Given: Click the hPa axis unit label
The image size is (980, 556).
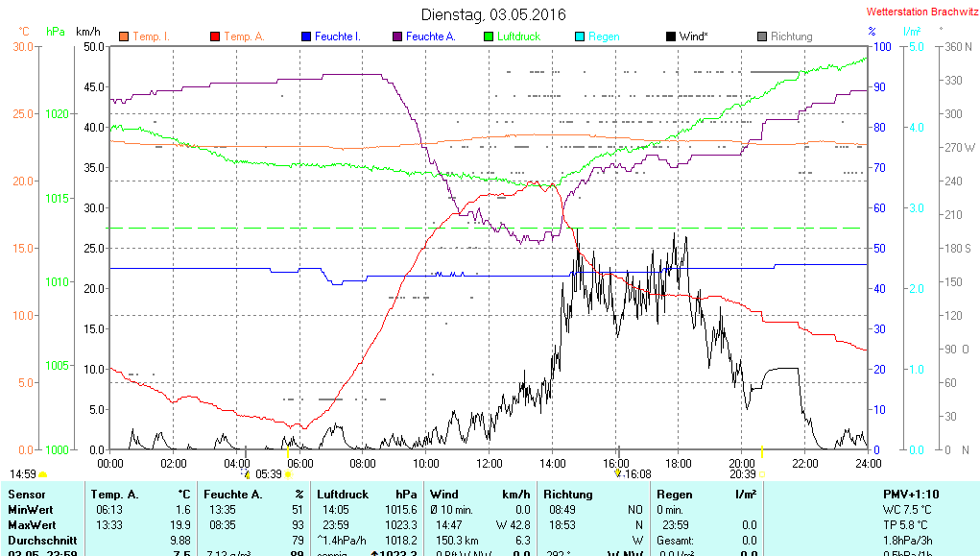Looking at the screenshot, I should click(56, 32).
